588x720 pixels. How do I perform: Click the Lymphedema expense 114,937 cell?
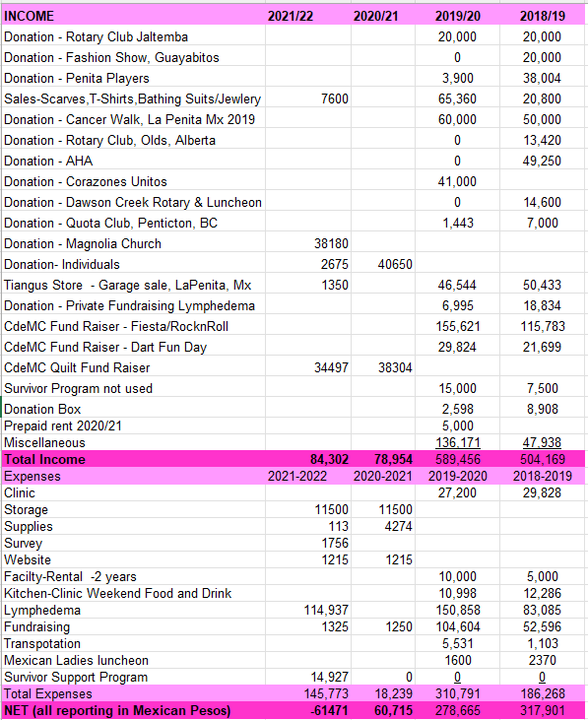click(308, 610)
